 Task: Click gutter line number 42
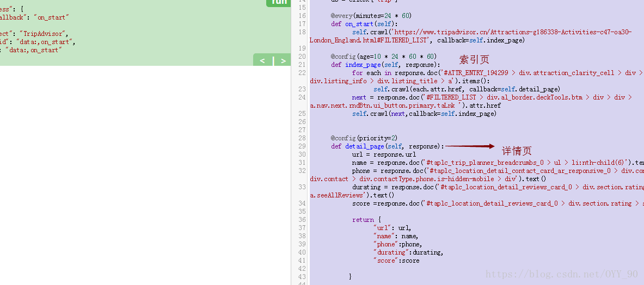pyautogui.click(x=302, y=269)
